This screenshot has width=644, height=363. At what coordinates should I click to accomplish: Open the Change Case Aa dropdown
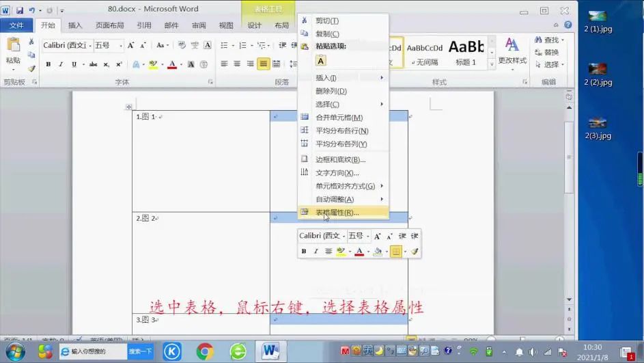(163, 45)
